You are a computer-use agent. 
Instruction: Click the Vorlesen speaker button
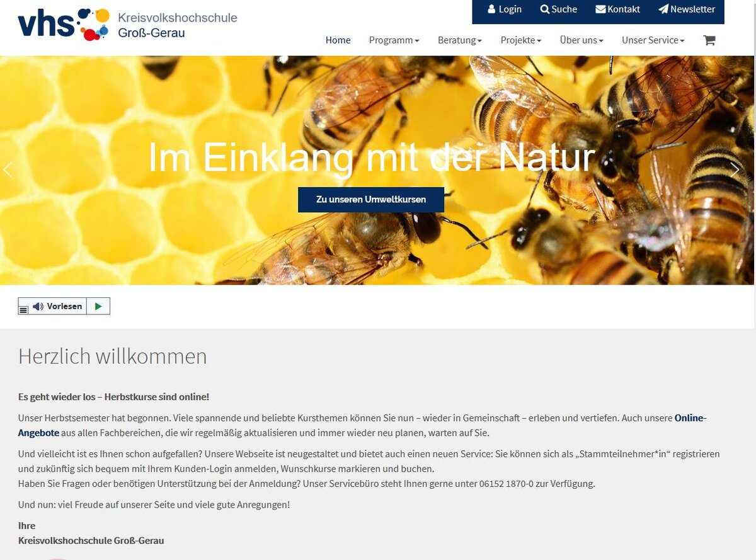click(x=58, y=306)
